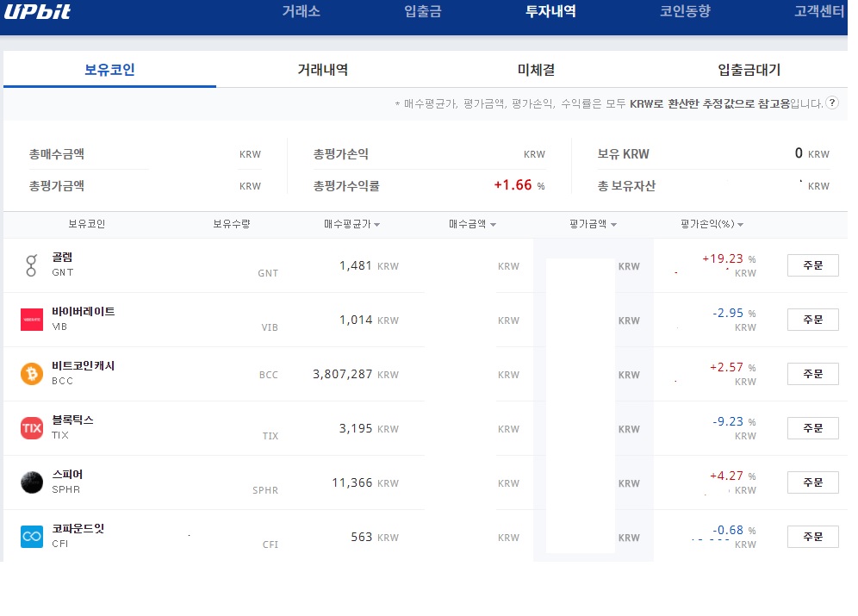Switch to the 거래내역 tab

[x=322, y=70]
